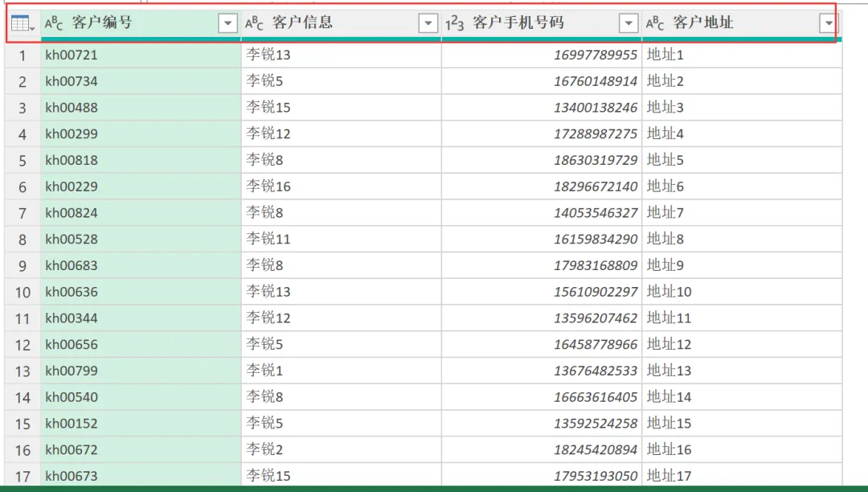Click the ABC type icon of 客户编号 column
The width and height of the screenshot is (868, 492).
55,23
